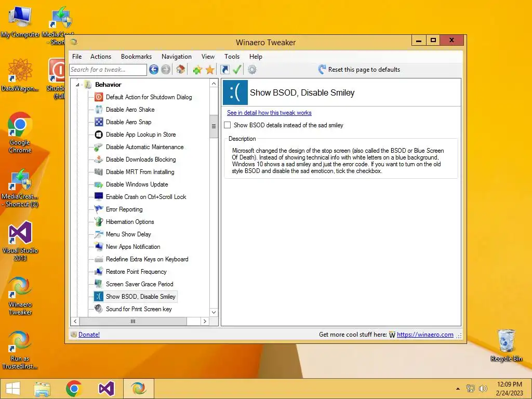This screenshot has height=399, width=532.
Task: Click the tree vertical scrollbar thumb
Action: 214,127
